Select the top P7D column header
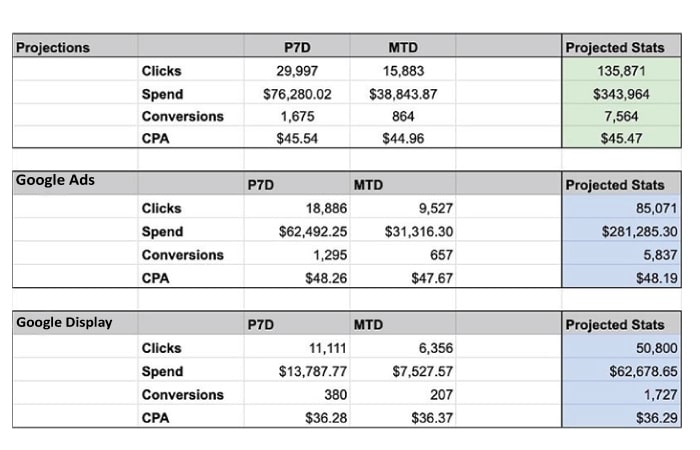This screenshot has height=450, width=700. 297,46
